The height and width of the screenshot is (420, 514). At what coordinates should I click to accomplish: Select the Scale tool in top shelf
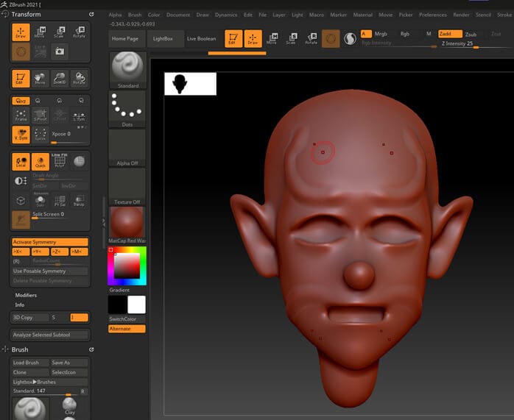(x=292, y=38)
